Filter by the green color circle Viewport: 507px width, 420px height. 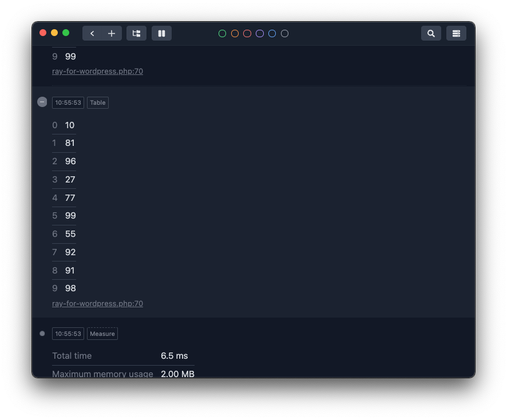(222, 34)
